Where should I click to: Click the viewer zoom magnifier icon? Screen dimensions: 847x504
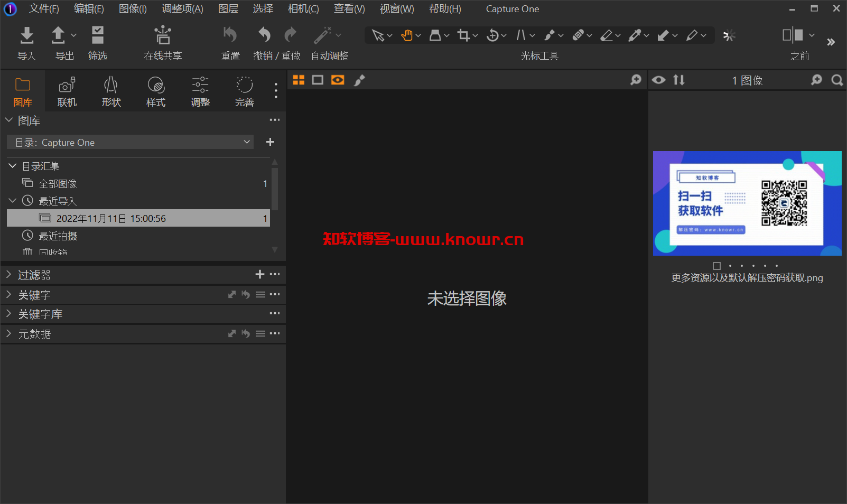click(x=636, y=80)
